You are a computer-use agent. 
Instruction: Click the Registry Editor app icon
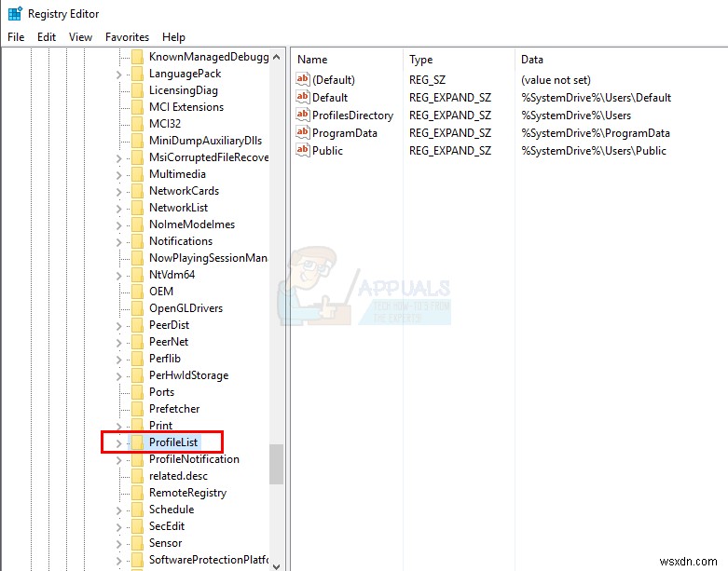(x=15, y=13)
